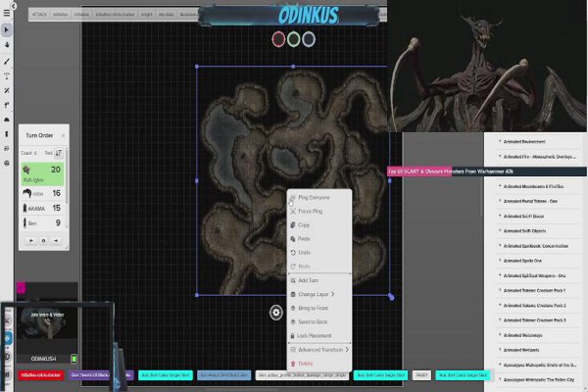
Task: Select turn entry with initiative 16
Action: (42, 193)
